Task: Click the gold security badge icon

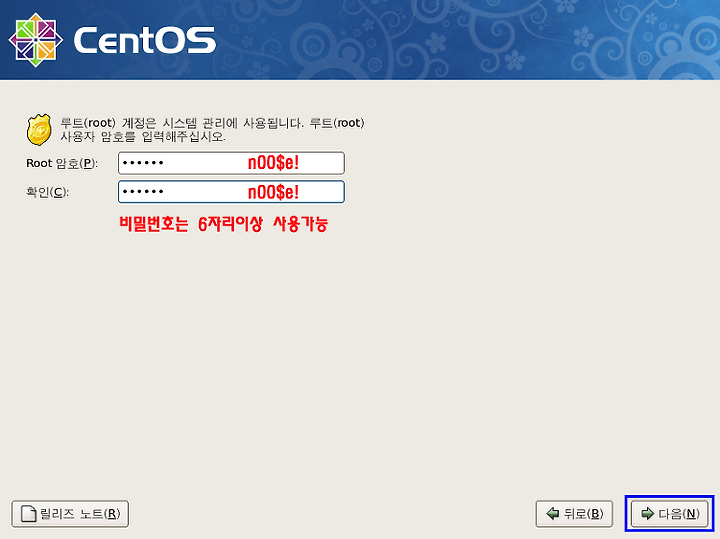Action: 39,130
